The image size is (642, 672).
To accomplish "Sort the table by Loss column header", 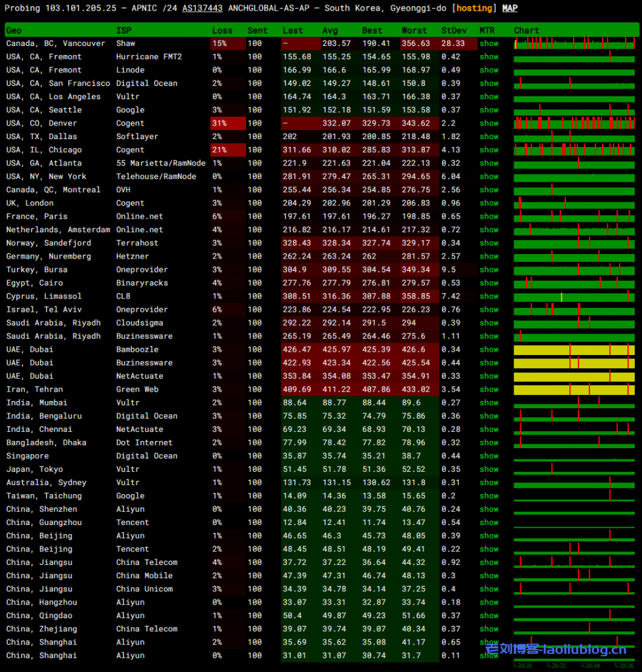I will click(222, 30).
